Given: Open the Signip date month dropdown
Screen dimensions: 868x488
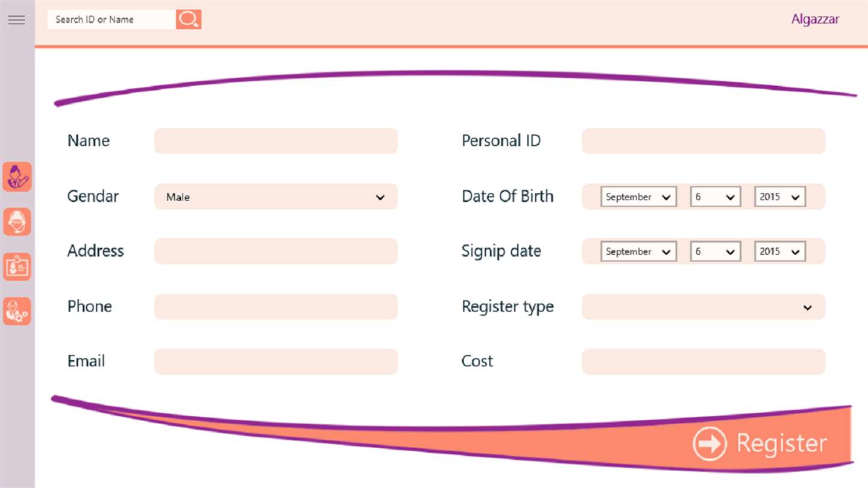Looking at the screenshot, I should pos(638,252).
